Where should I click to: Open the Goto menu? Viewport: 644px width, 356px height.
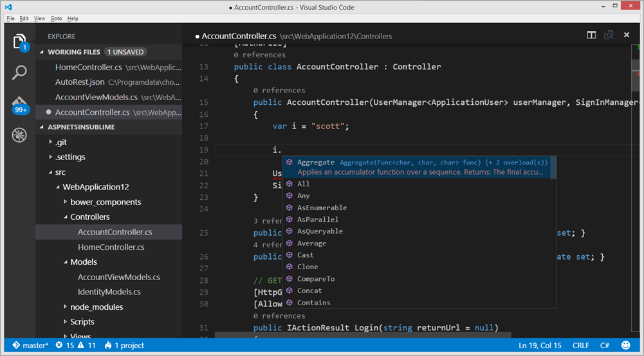(x=56, y=19)
